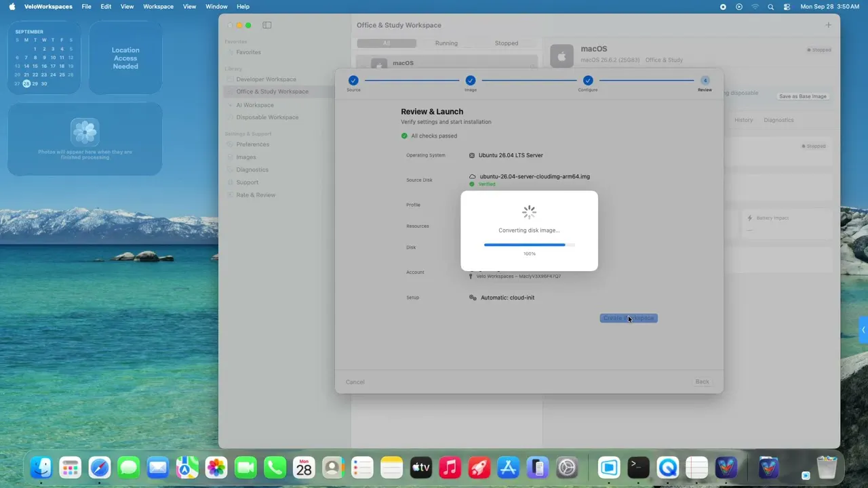Viewport: 868px width, 488px height.
Task: Open Finder from the Dock
Action: pos(41,468)
